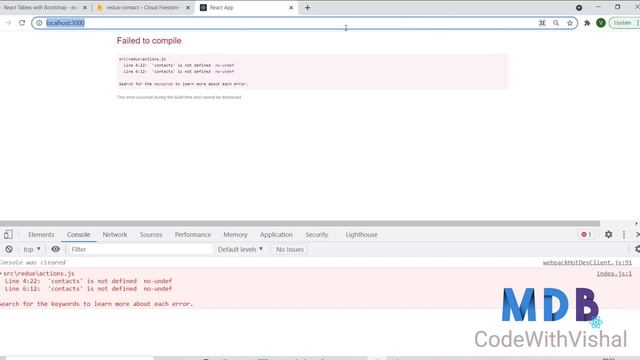Open the top JavaScript context dropdown
This screenshot has width=640, height=360.
point(32,249)
